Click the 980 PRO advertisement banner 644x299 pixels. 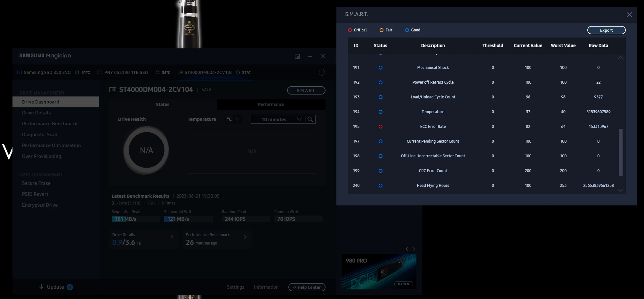[379, 272]
